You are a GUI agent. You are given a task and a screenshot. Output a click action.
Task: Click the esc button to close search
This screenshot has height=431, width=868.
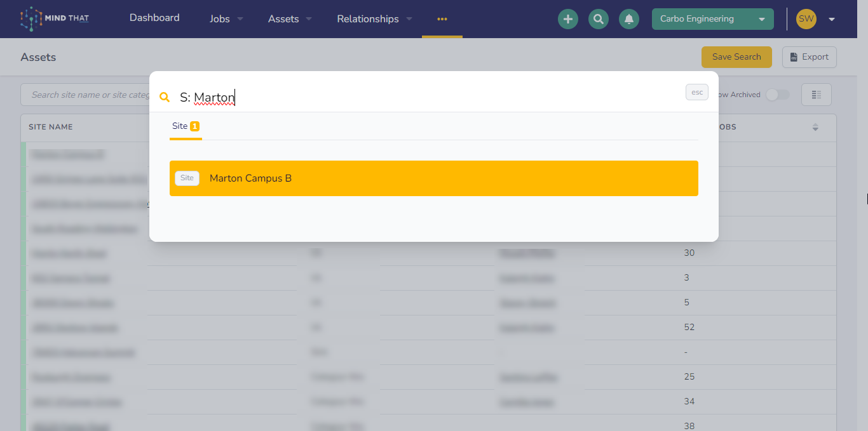click(697, 93)
